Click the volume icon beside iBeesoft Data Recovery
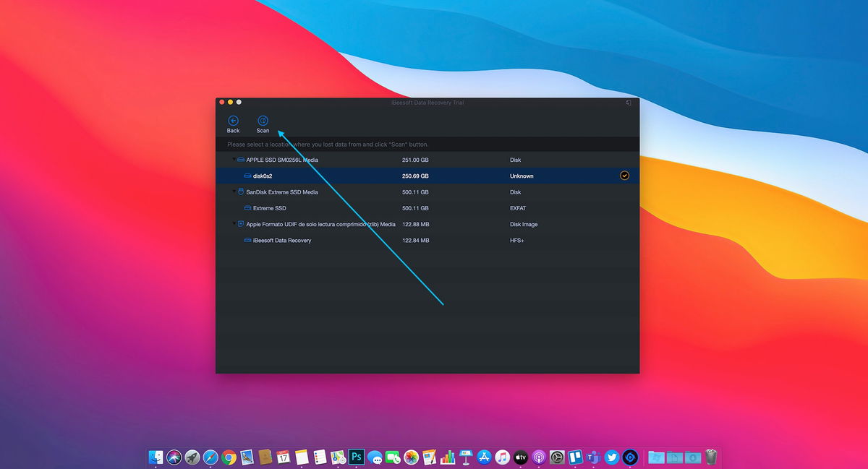The width and height of the screenshot is (868, 469). [247, 240]
